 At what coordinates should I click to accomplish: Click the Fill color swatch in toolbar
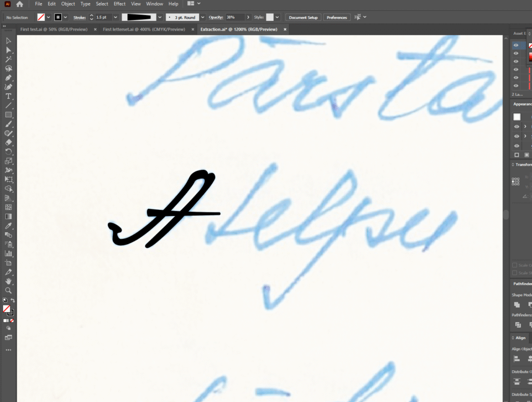[x=6, y=309]
